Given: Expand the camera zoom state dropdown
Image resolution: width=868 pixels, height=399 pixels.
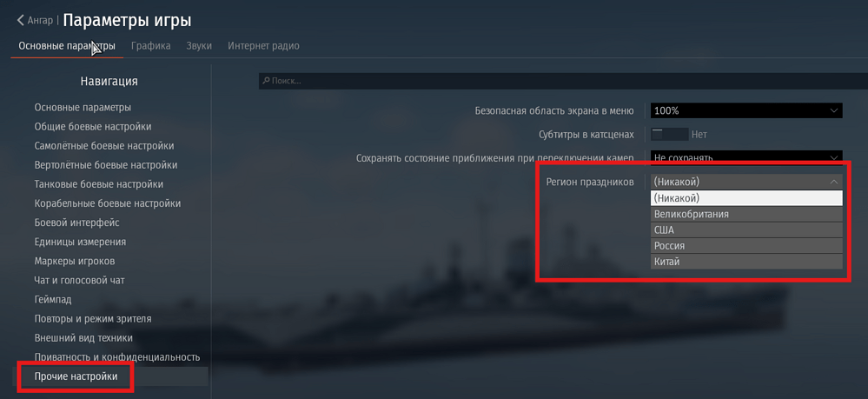Looking at the screenshot, I should [746, 158].
